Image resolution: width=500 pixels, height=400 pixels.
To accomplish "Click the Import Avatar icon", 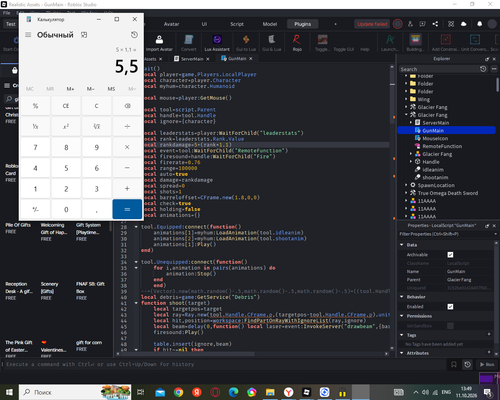I will [159, 43].
